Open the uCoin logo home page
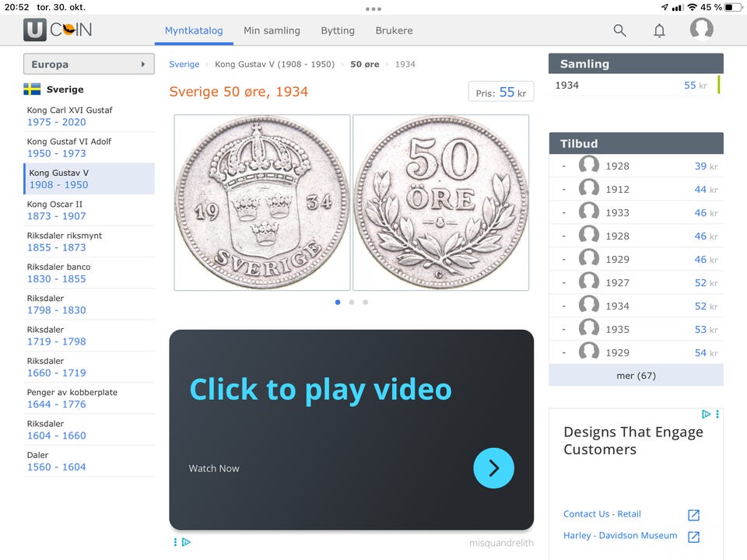This screenshot has width=747, height=560. pyautogui.click(x=58, y=30)
